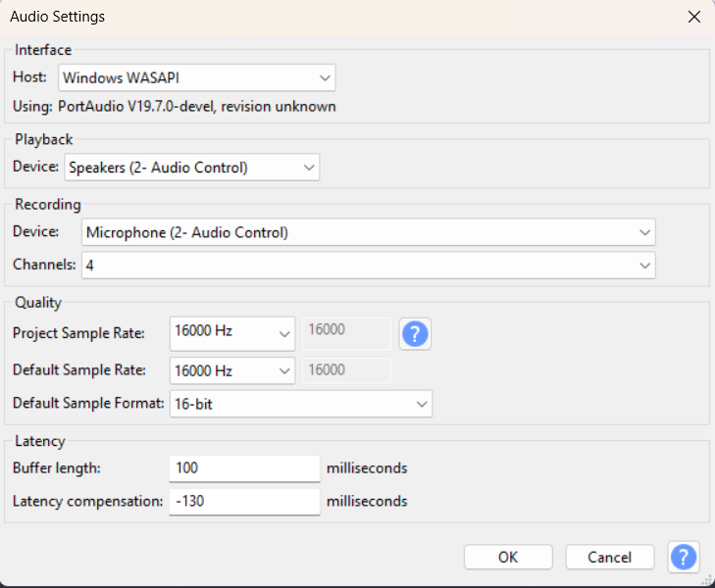This screenshot has width=715, height=588.
Task: Open the Default Sample Format 16-bit dropdown
Action: click(300, 403)
